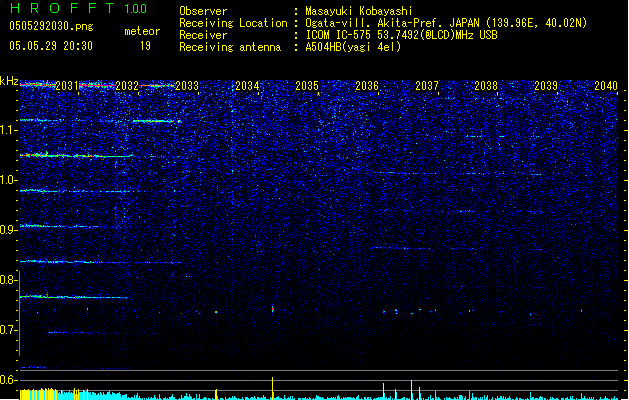
Task: Click the meteor count value 19
Action: click(x=145, y=46)
